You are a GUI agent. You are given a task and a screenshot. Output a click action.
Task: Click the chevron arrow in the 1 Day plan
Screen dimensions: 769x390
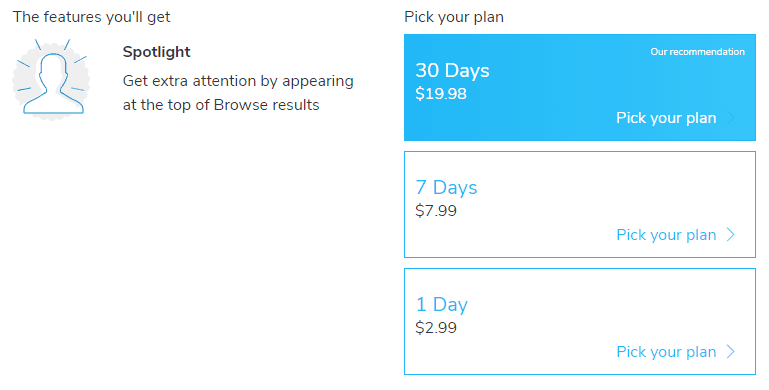(x=731, y=351)
